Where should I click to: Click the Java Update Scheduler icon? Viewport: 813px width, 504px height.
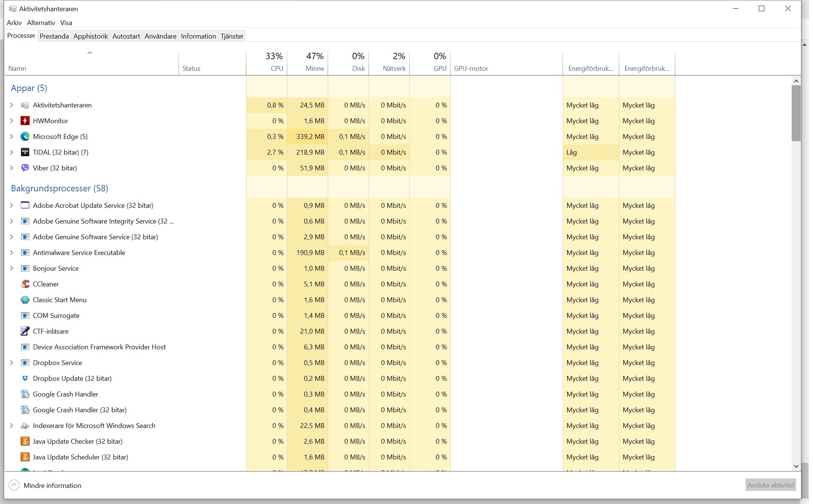[25, 457]
